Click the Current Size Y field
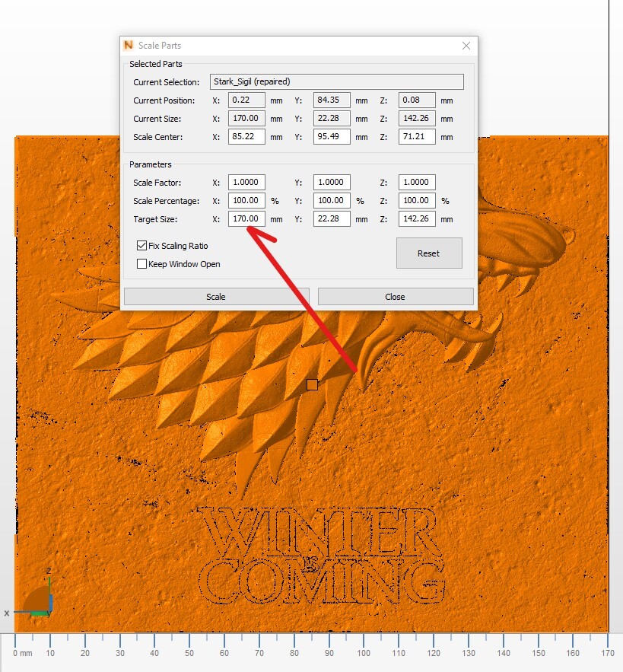 [332, 118]
